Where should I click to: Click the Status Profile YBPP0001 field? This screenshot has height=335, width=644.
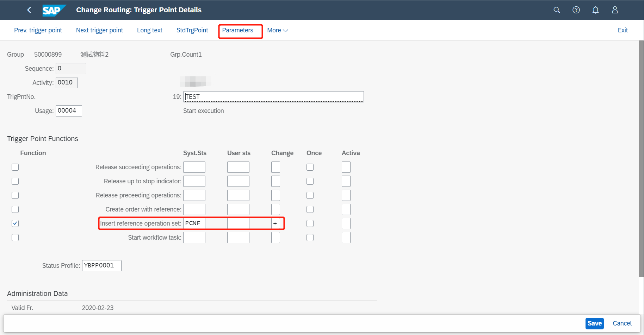[101, 265]
